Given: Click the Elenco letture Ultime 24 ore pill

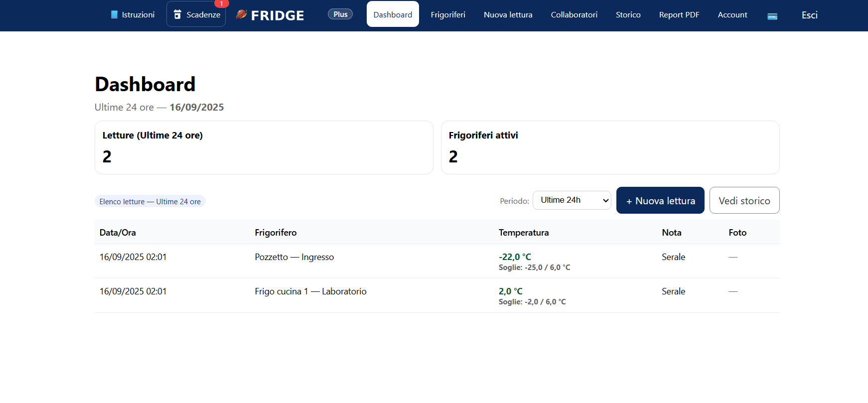Looking at the screenshot, I should [150, 201].
